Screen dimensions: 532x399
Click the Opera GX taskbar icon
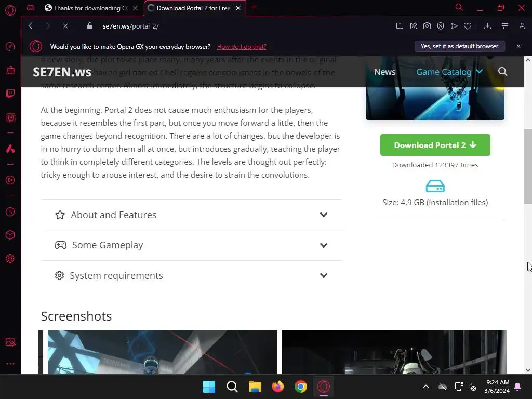pos(324,387)
